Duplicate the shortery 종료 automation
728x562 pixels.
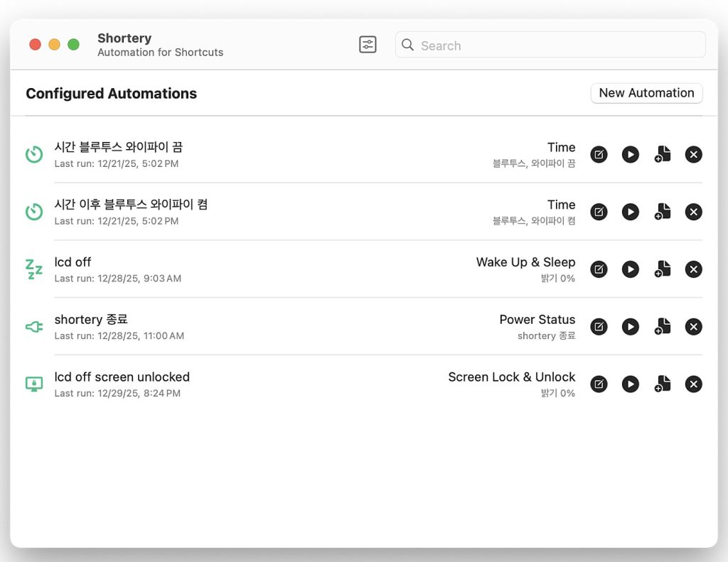pyautogui.click(x=663, y=327)
